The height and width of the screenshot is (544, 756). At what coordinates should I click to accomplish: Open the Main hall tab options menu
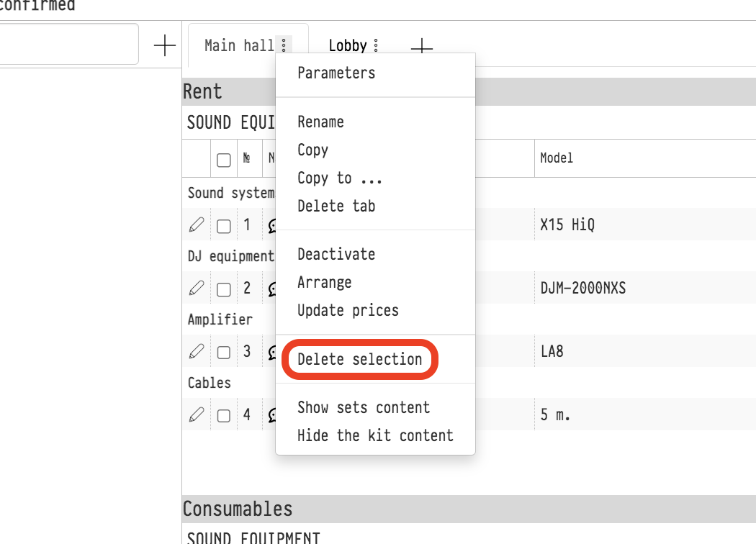(x=284, y=45)
